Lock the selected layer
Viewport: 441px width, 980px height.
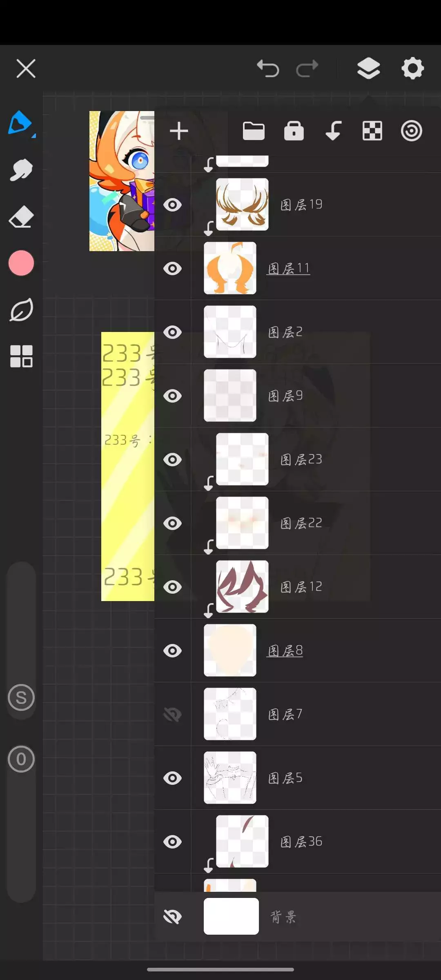point(294,131)
